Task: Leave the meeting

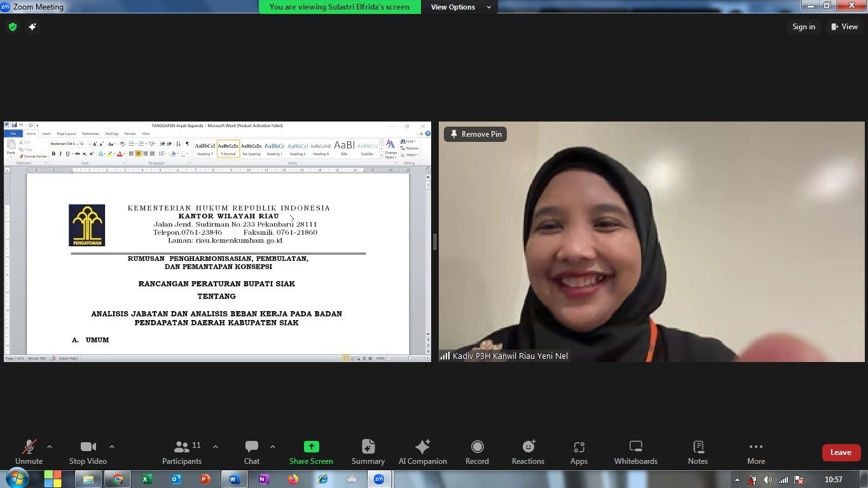Action: coord(841,452)
